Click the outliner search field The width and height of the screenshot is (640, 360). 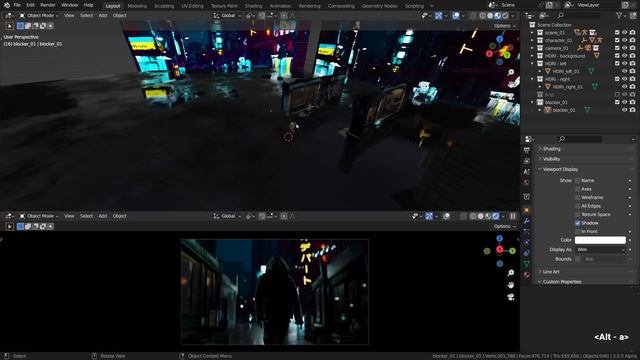click(x=580, y=16)
